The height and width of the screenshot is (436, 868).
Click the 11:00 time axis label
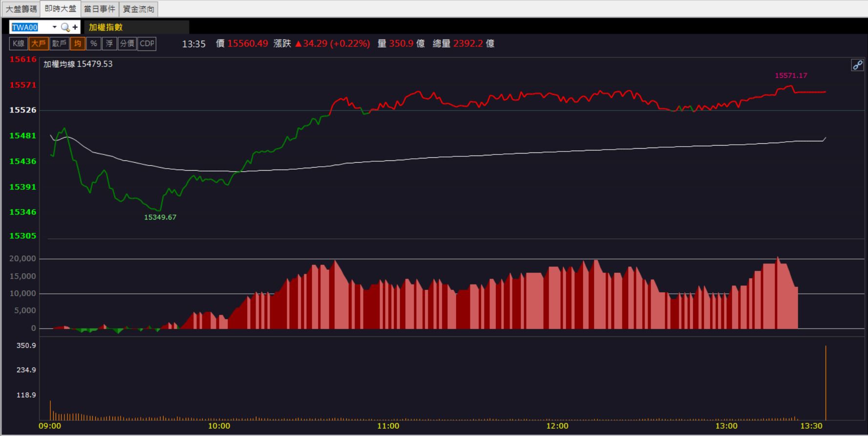(388, 426)
